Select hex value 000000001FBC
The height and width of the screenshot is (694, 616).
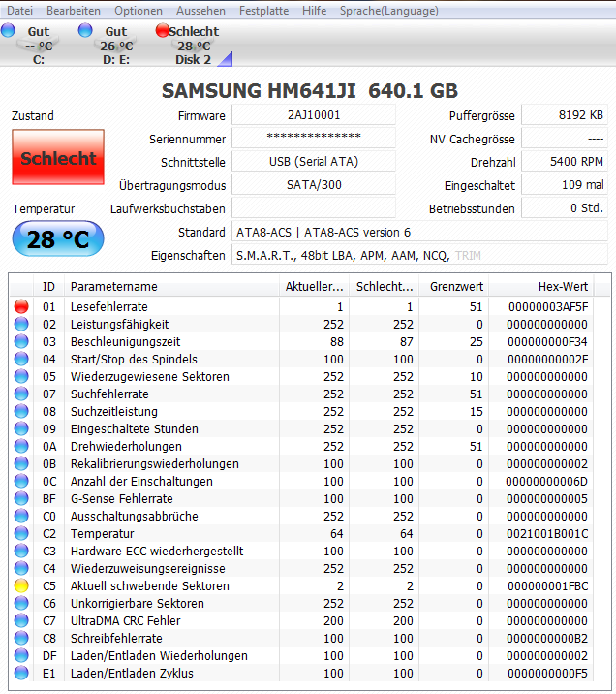548,586
